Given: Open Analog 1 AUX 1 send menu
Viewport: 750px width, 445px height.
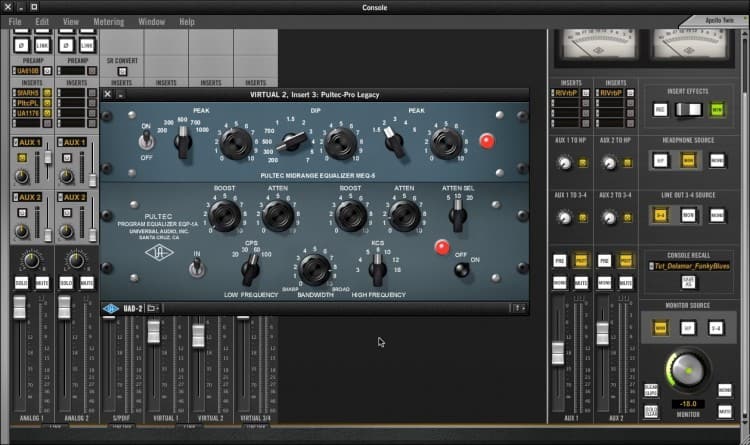Looking at the screenshot, I should tap(27, 142).
